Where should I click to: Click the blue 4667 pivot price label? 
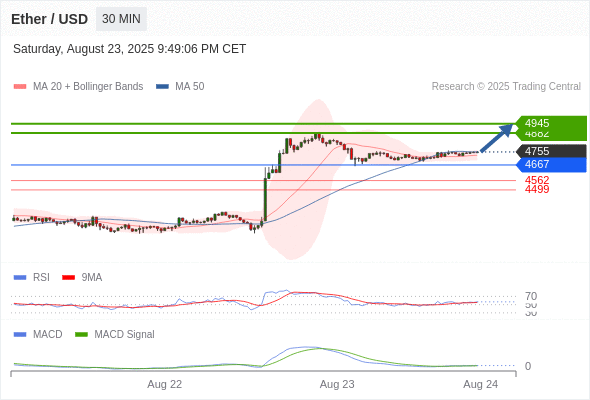coord(551,165)
